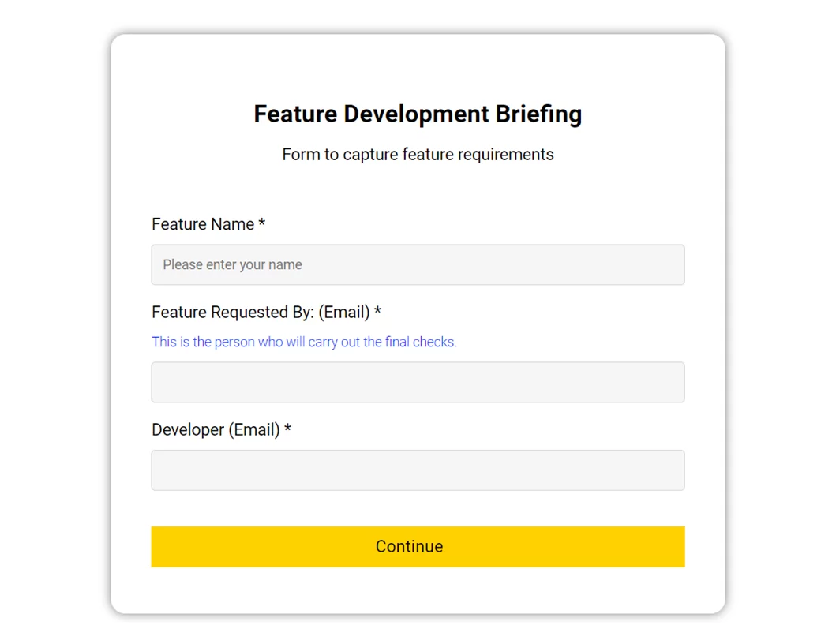Click the "Feature Development Briefing" heading
Viewport: 821px width, 644px height.
coord(418,114)
